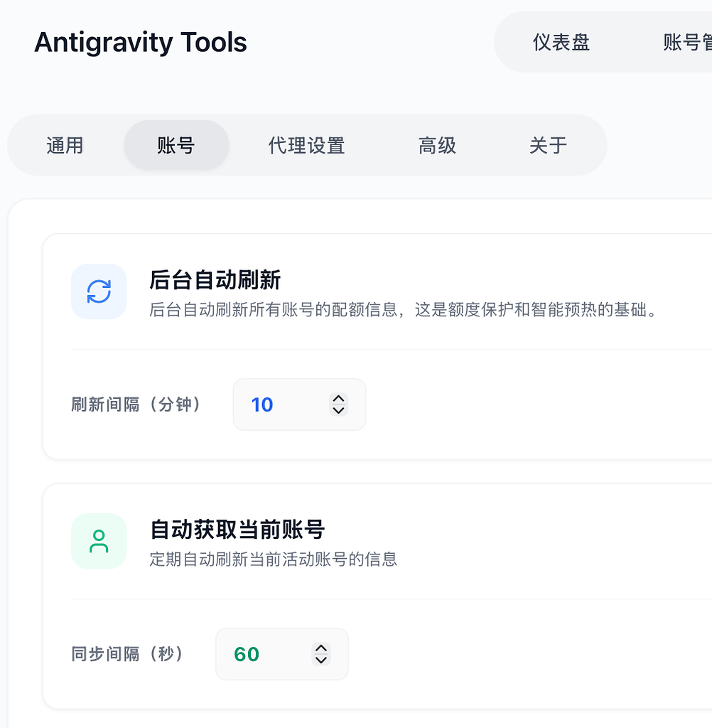Click description 定期自动刷新当前活动账号的信息
This screenshot has height=728, width=712.
(x=274, y=559)
